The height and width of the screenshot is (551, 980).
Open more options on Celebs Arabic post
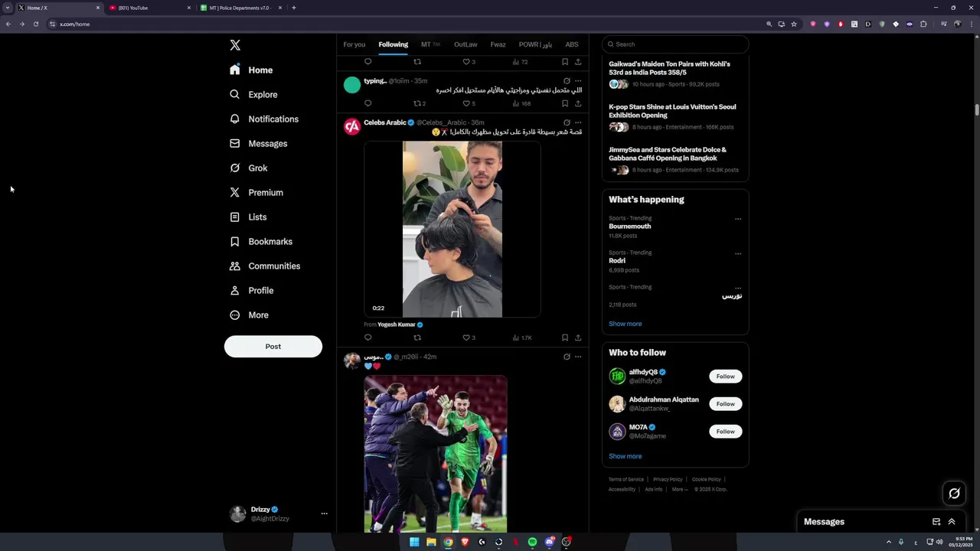pos(578,122)
